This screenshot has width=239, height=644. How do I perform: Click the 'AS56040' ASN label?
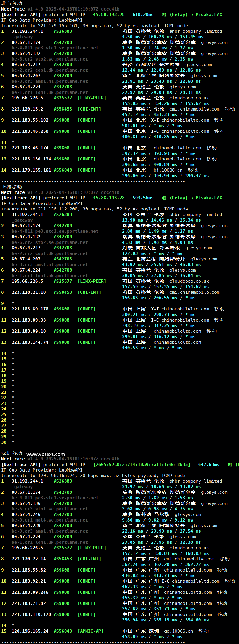pos(63,631)
